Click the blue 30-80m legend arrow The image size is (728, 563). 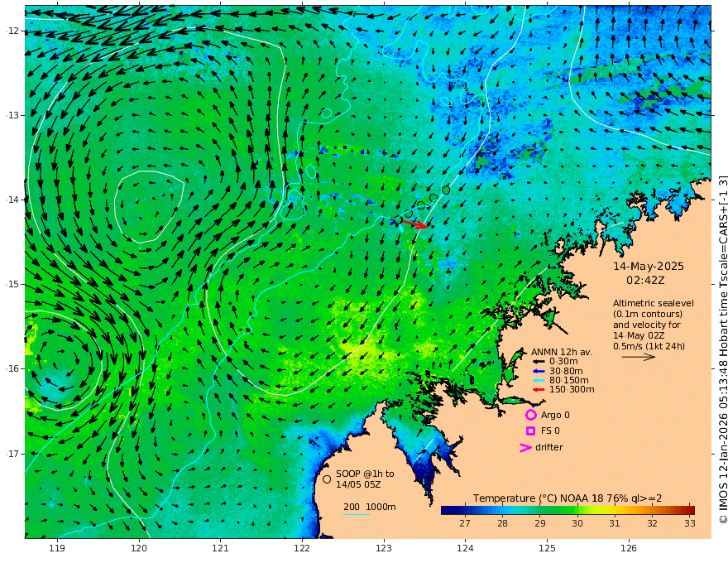(x=538, y=371)
